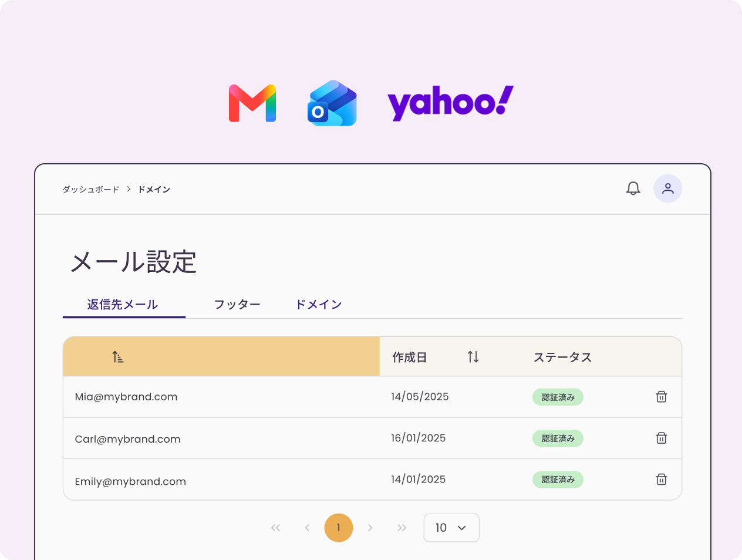
Task: Click the 認証済み badge in Emily's row
Action: coord(558,480)
